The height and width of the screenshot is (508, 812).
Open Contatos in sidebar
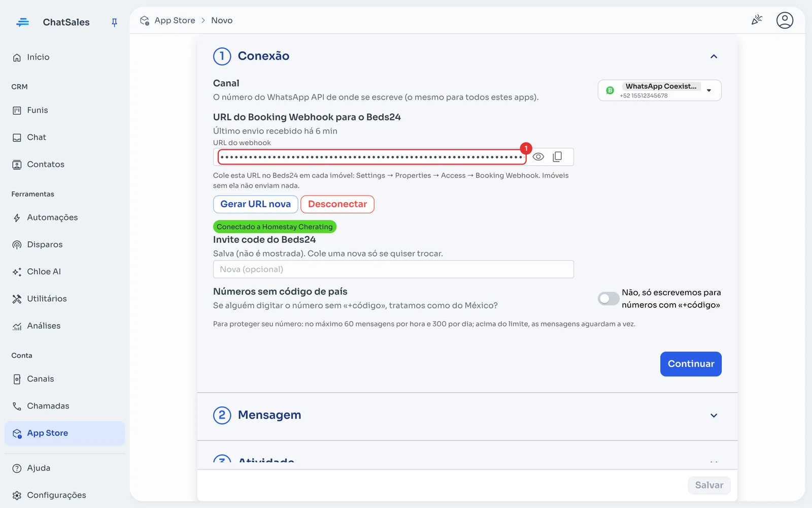pos(65,165)
